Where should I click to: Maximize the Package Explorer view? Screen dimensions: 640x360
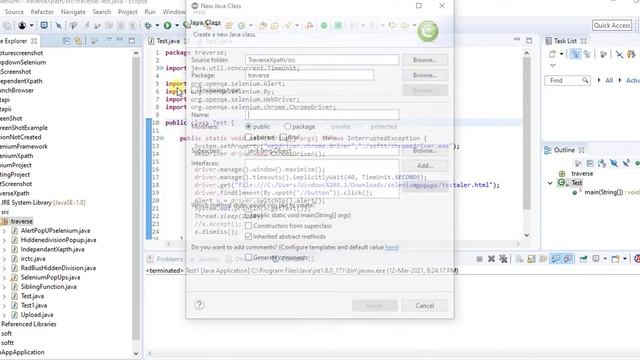pyautogui.click(x=131, y=40)
